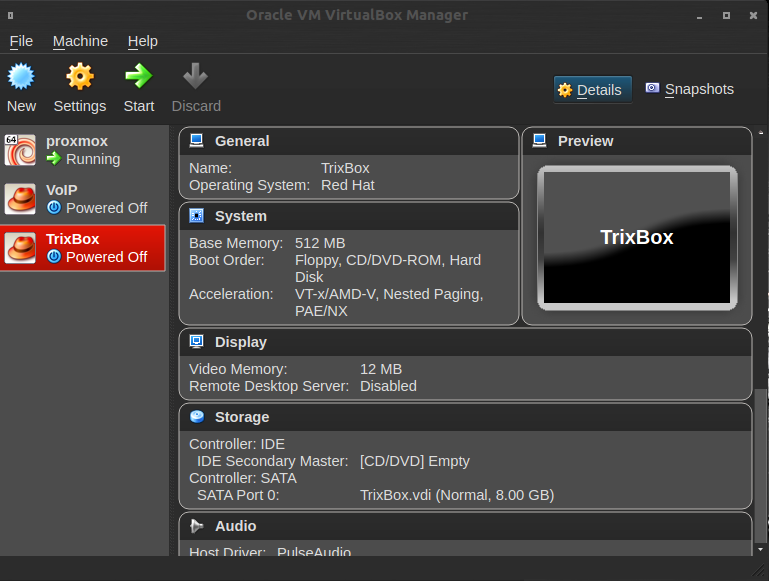Open the Audio section header link
Screen dimensions: 769x581
[x=235, y=526]
